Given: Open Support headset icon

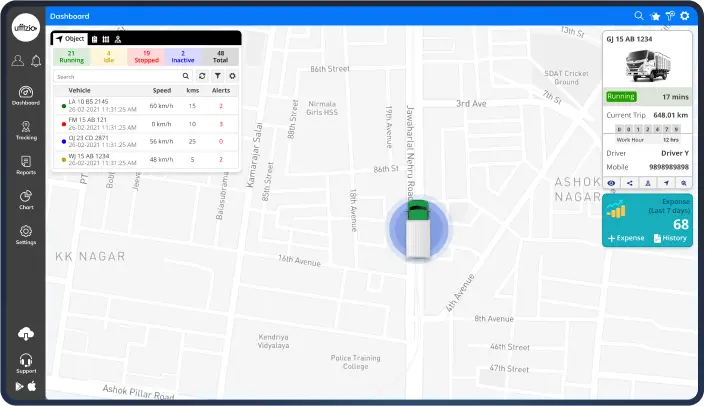Looking at the screenshot, I should pyautogui.click(x=26, y=362).
